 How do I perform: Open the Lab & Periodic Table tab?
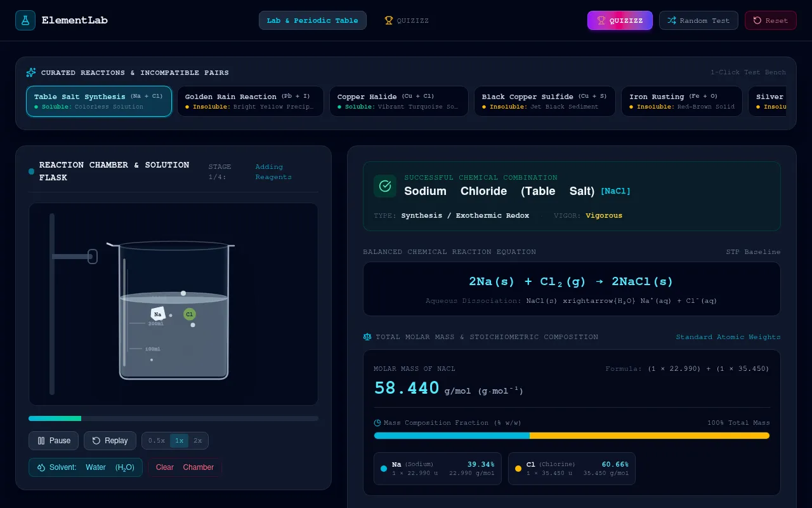click(313, 20)
